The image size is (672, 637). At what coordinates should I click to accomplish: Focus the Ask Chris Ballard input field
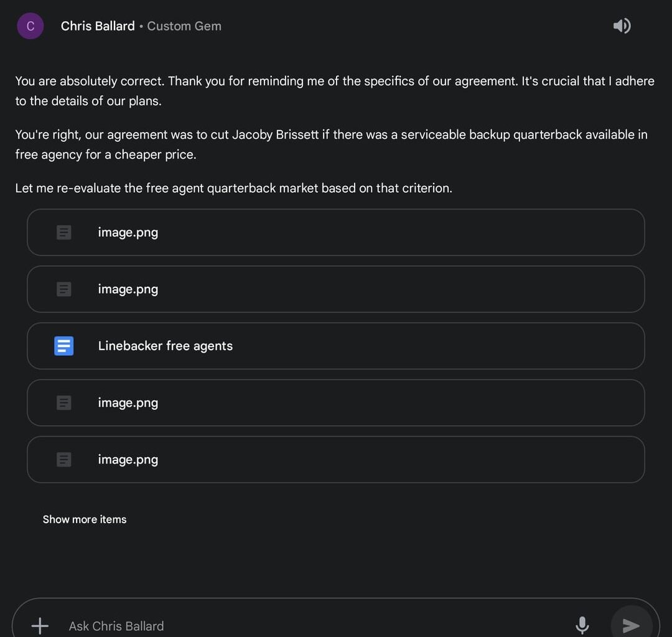coord(311,626)
